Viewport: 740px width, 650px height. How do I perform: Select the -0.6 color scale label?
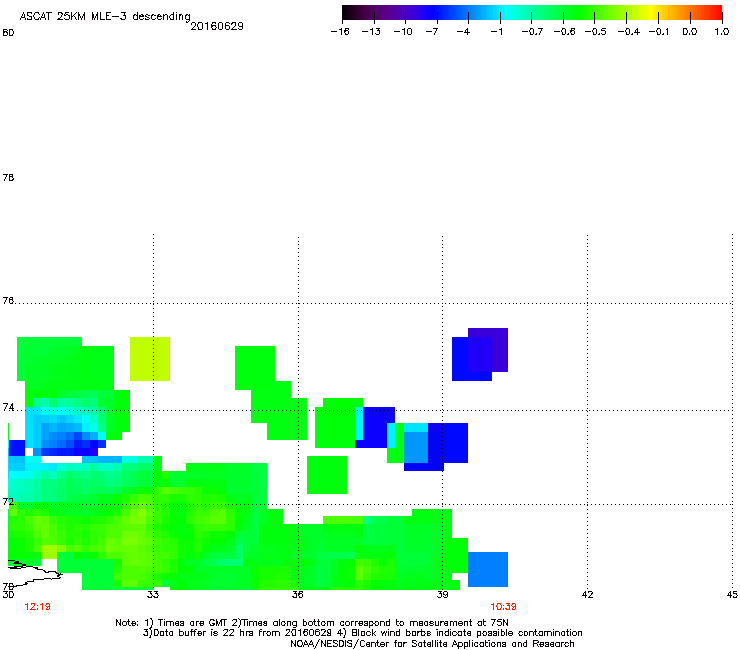pyautogui.click(x=564, y=32)
